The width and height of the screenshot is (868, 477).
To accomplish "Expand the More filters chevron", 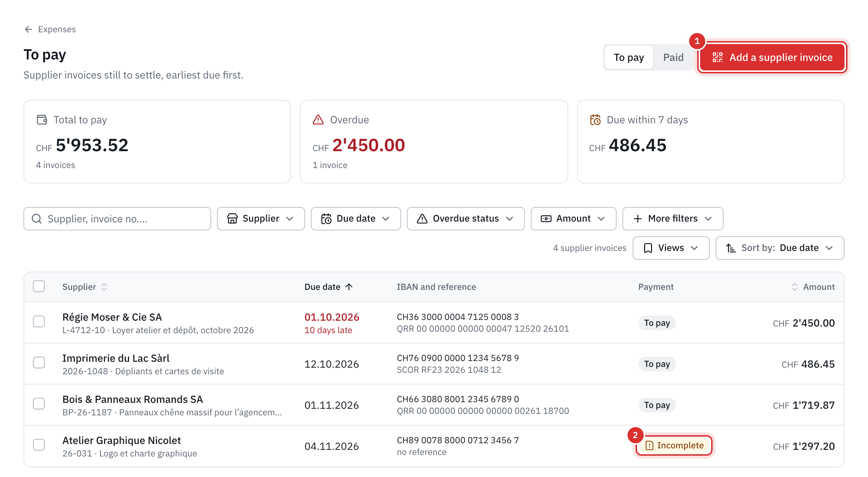I will coord(708,219).
